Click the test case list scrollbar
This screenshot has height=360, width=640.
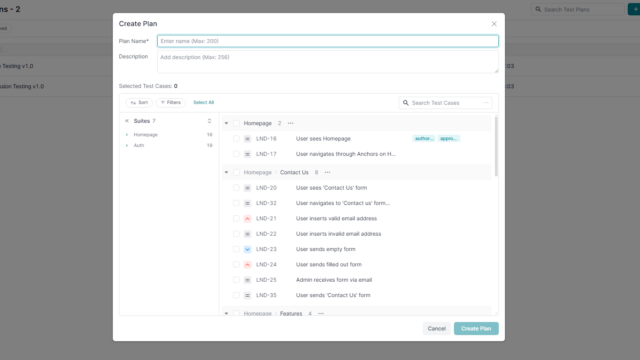496,146
